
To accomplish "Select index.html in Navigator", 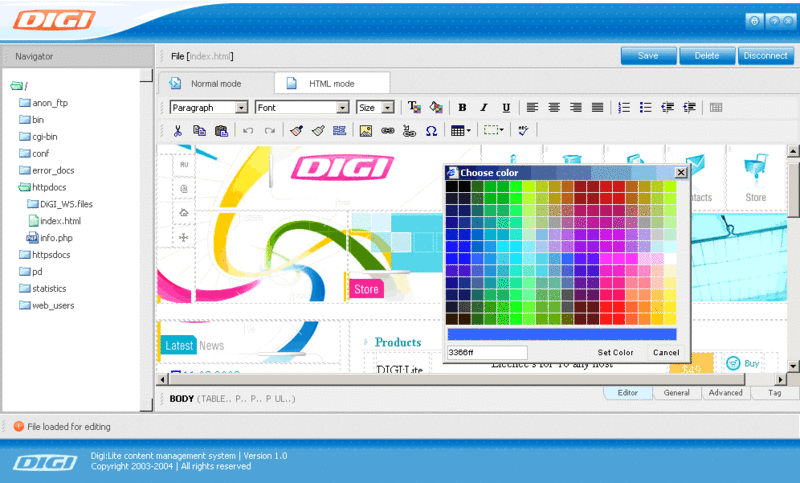I will coord(55,221).
